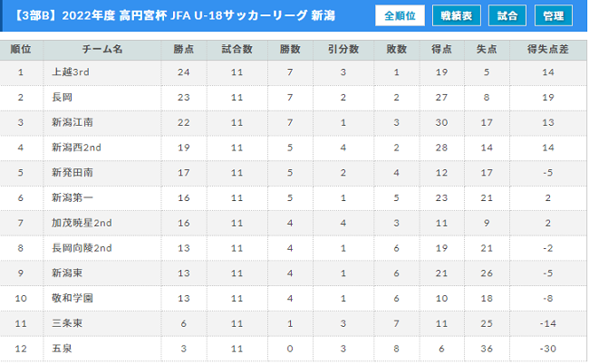Select team 長岡 in second place
589x364 pixels.
(62, 97)
